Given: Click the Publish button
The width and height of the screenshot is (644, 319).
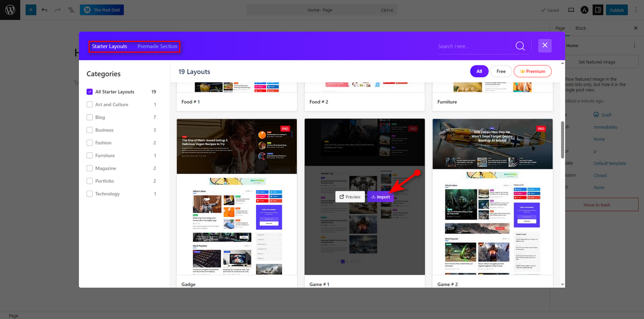Looking at the screenshot, I should tap(617, 10).
